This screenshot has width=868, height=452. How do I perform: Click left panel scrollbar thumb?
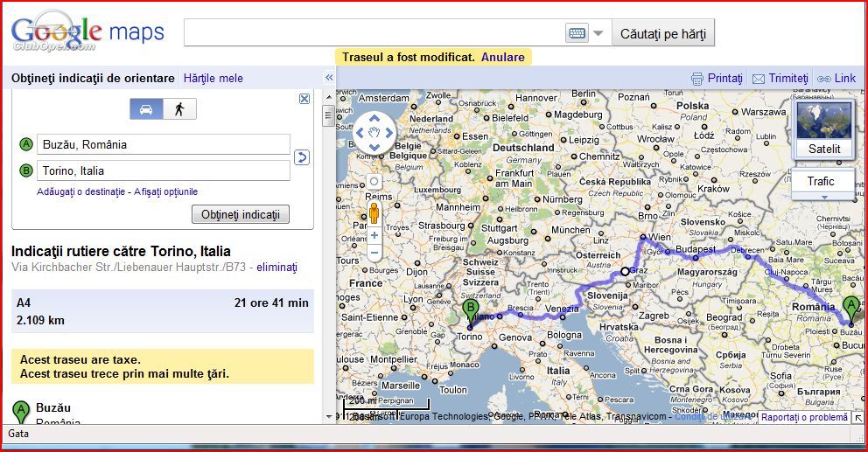click(329, 115)
